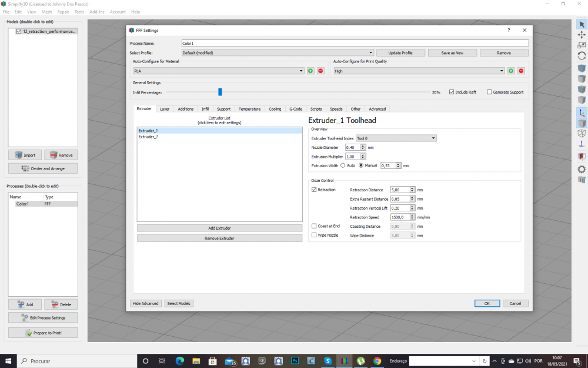Switch to the G-Code tab
Screen dimensions: 588x368
[296, 109]
